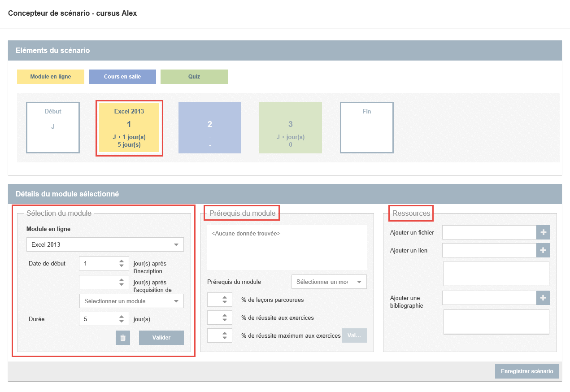The image size is (570, 392).
Task: Click plus icon next to Ajouter un lien
Action: click(x=543, y=250)
